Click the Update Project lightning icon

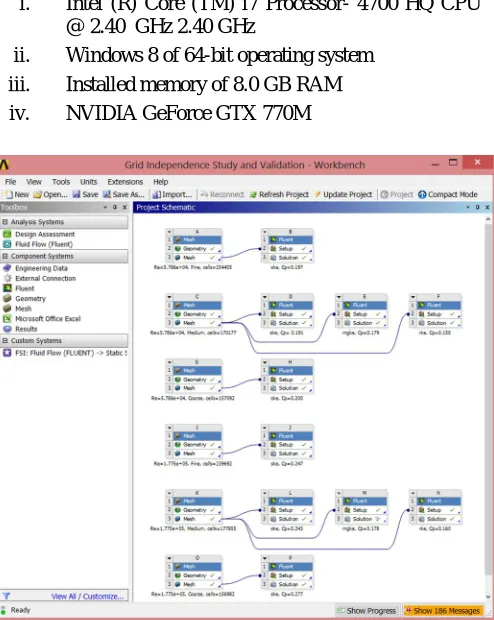pos(317,195)
